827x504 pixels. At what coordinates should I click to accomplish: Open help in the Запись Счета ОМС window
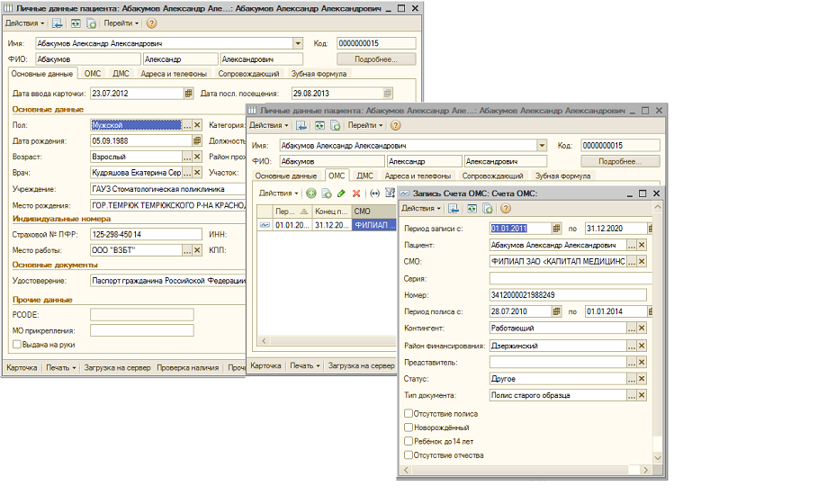[x=505, y=209]
